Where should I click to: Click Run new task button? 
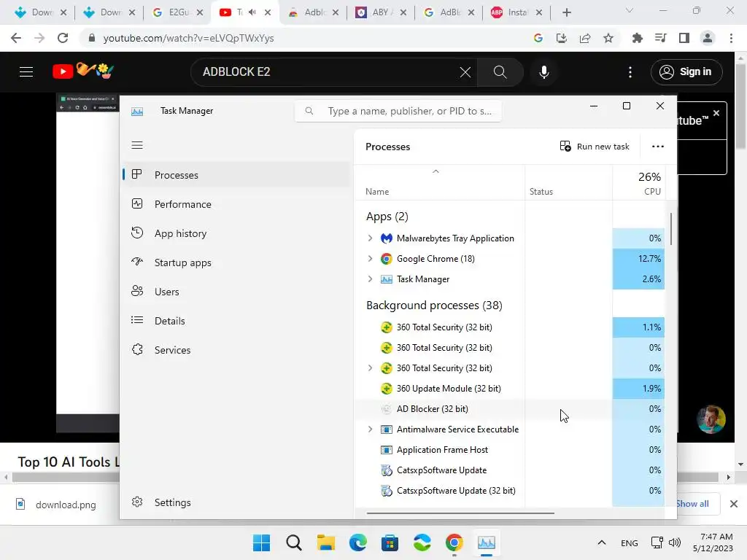click(x=595, y=146)
